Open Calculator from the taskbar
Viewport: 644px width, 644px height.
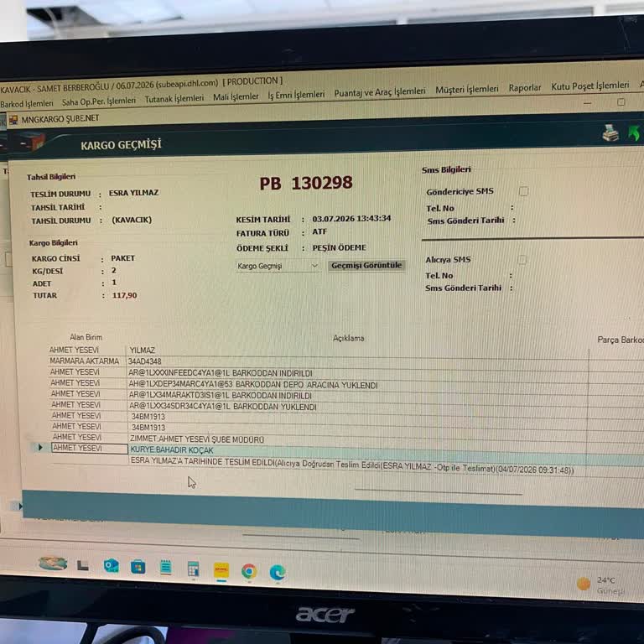(193, 569)
